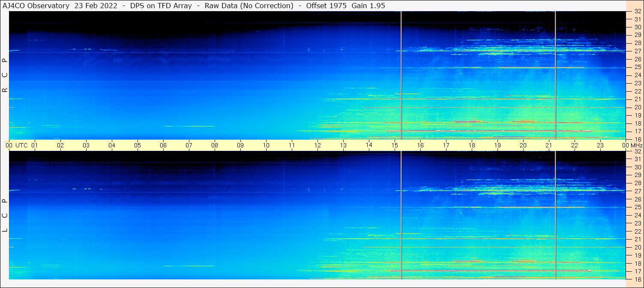644x288 pixels.
Task: Click the 16 MHz label of LCP panel
Action: [x=638, y=279]
